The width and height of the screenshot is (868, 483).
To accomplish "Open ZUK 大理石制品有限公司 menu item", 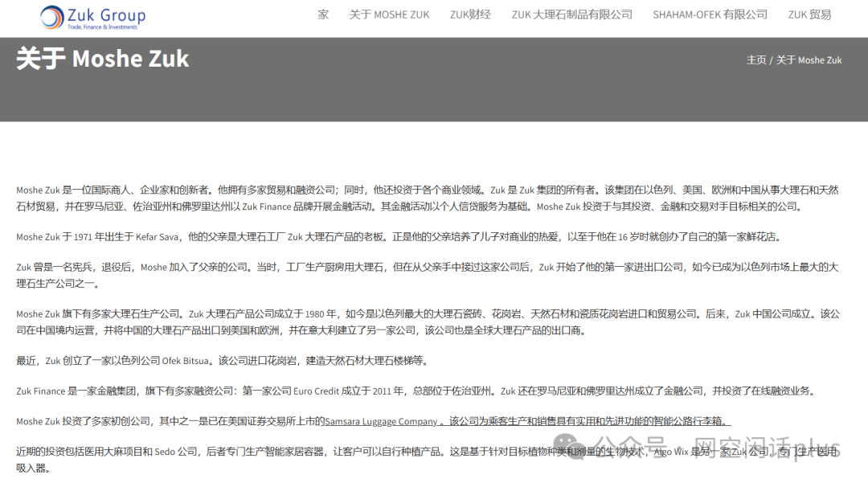I will [572, 15].
